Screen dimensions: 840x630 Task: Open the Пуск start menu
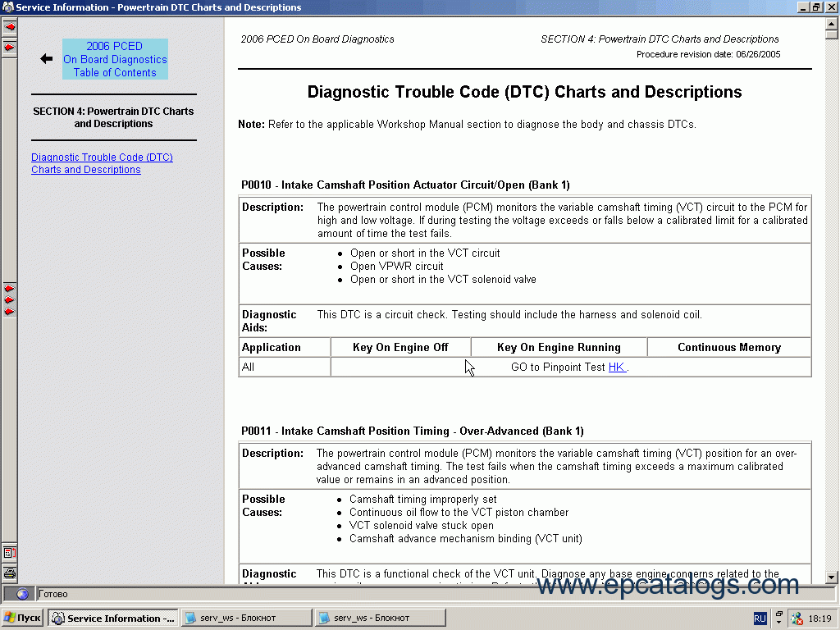point(22,618)
